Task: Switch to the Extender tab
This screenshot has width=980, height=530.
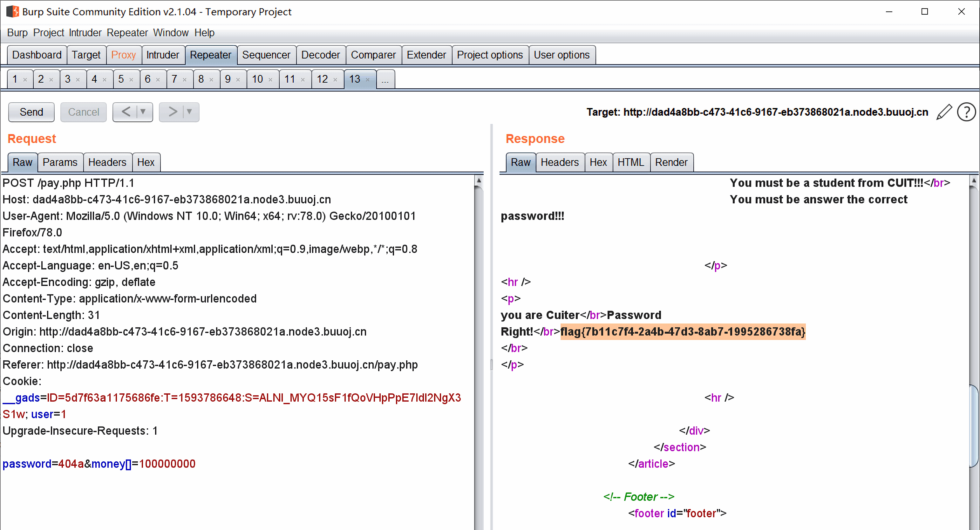Action: pyautogui.click(x=426, y=55)
